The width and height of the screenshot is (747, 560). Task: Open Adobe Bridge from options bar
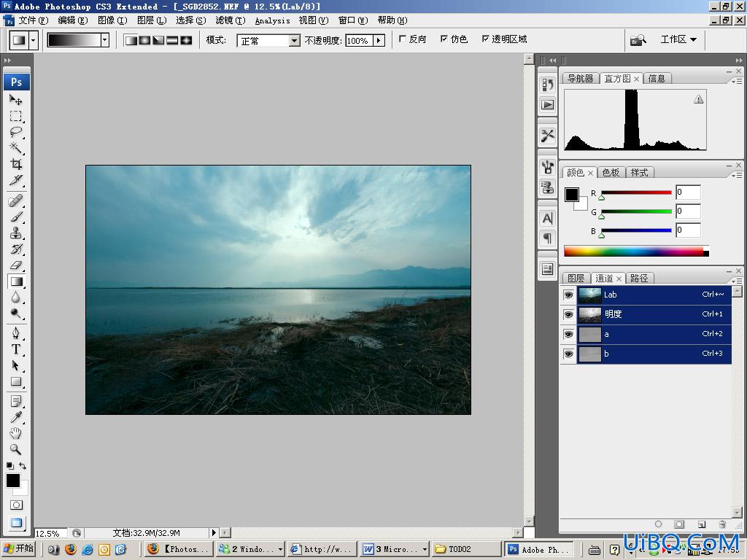point(638,40)
